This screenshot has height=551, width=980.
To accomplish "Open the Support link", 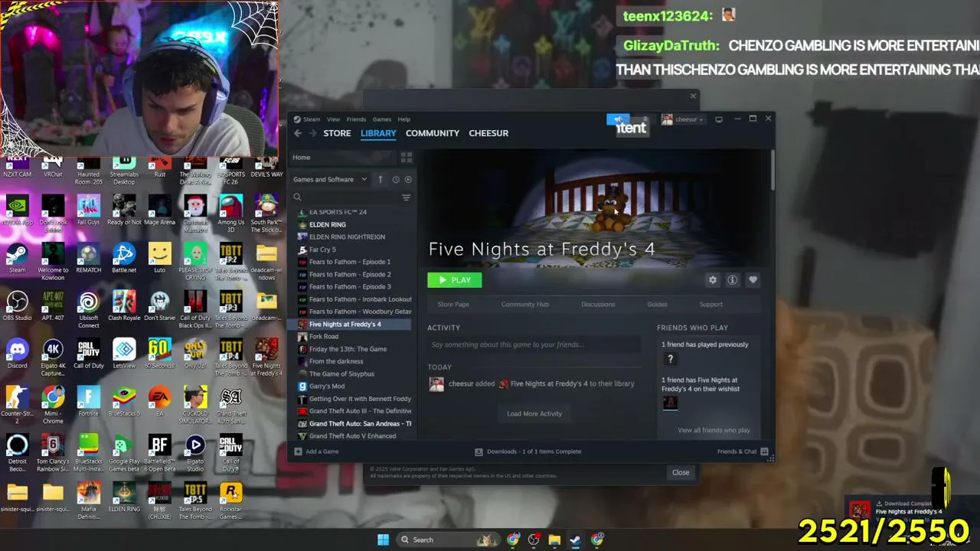I will click(x=710, y=305).
